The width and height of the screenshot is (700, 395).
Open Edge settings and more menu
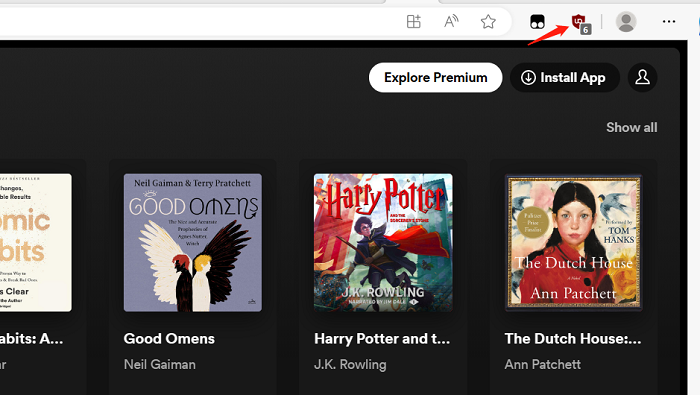[669, 21]
